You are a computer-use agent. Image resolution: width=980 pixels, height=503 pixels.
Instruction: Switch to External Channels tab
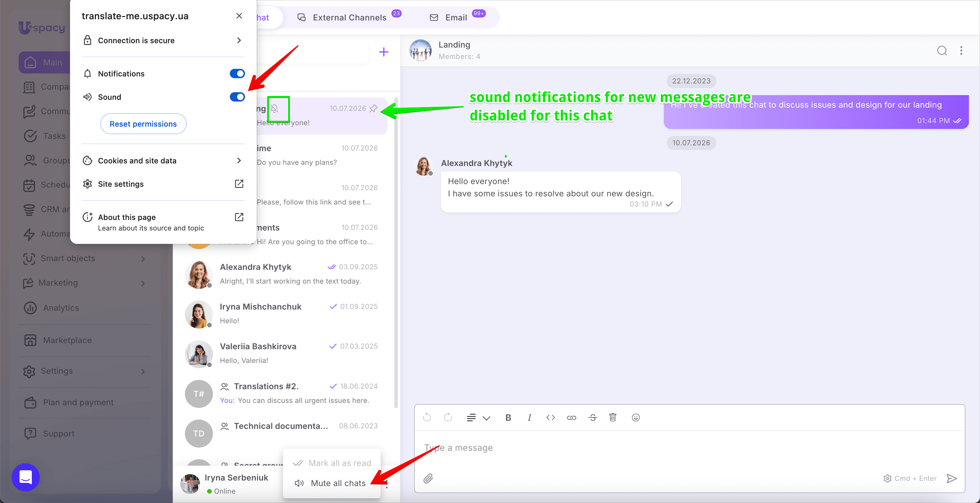point(349,18)
